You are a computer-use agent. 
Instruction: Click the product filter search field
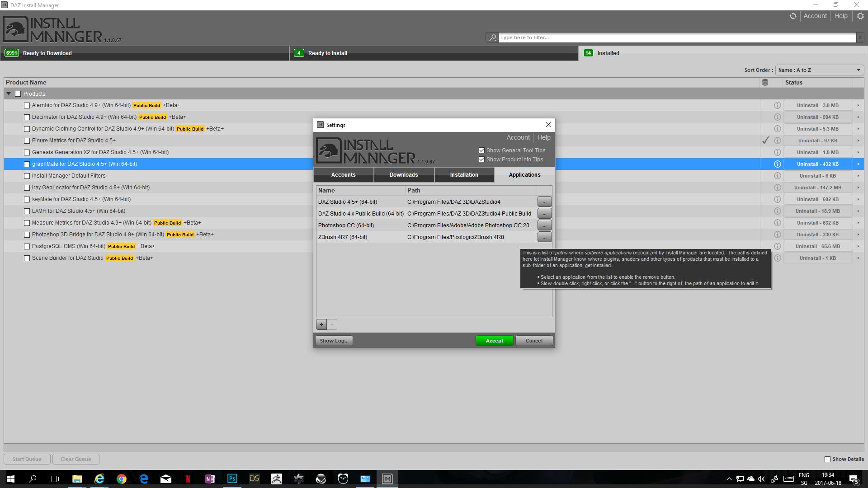[677, 38]
